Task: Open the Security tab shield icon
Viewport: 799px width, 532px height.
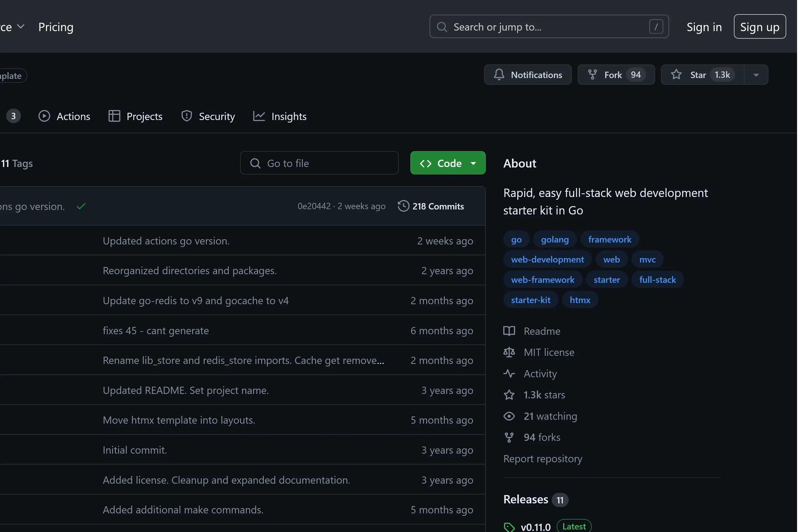Action: [x=187, y=116]
